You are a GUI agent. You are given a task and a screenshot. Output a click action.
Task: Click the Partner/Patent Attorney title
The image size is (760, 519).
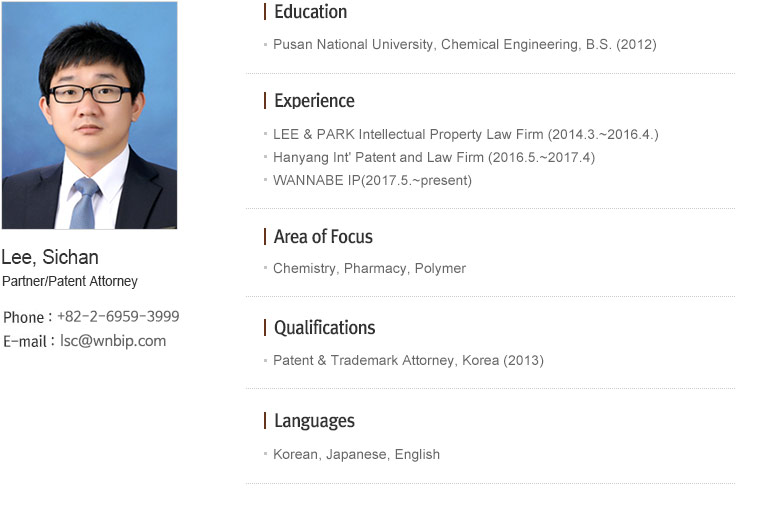coord(70,282)
